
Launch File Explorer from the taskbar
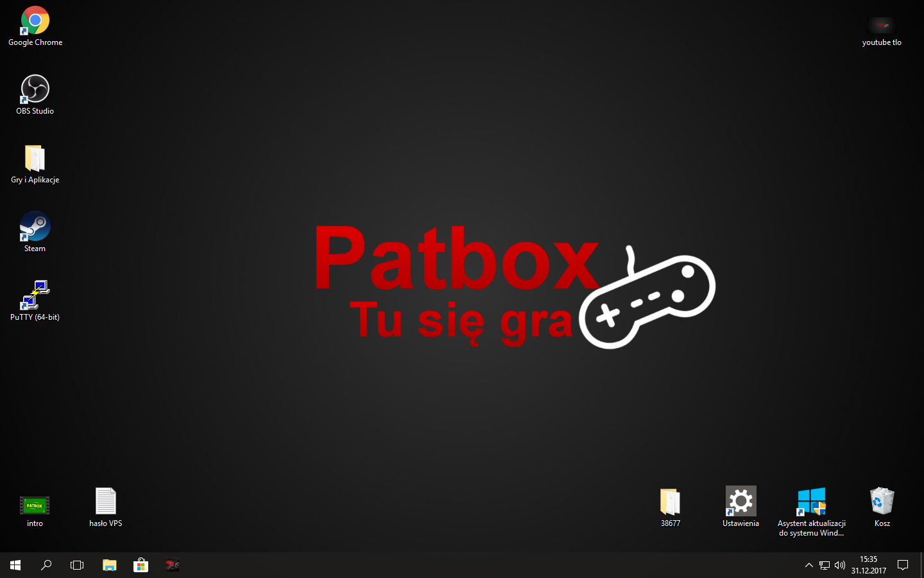(110, 565)
